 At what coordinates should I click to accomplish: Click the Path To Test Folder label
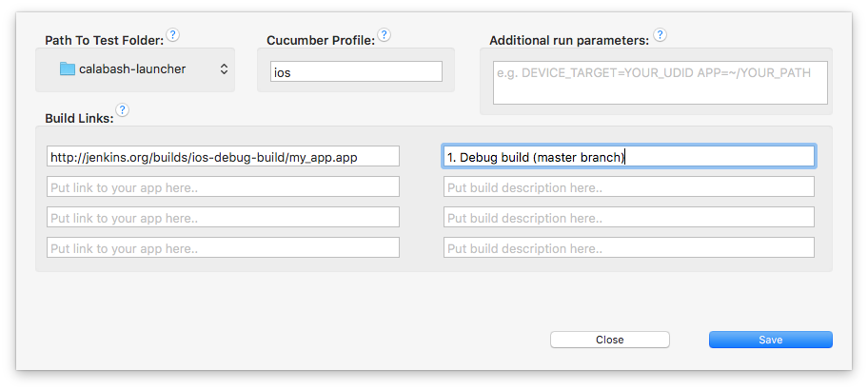click(x=105, y=41)
